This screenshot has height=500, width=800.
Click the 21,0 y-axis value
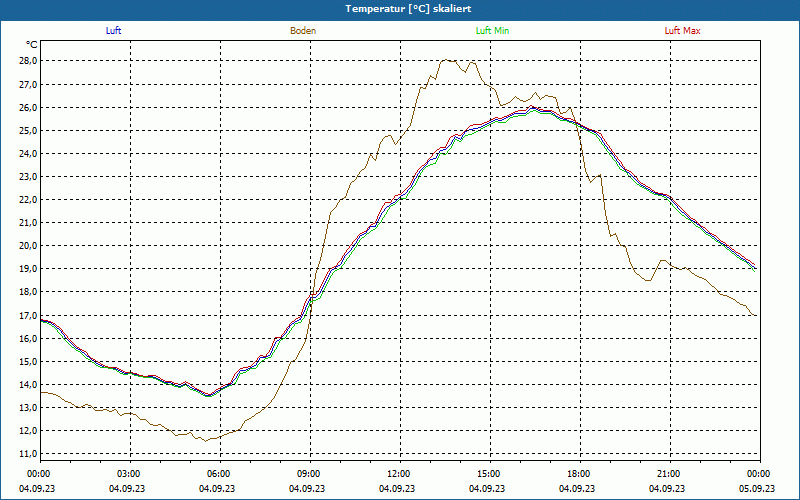pos(29,222)
